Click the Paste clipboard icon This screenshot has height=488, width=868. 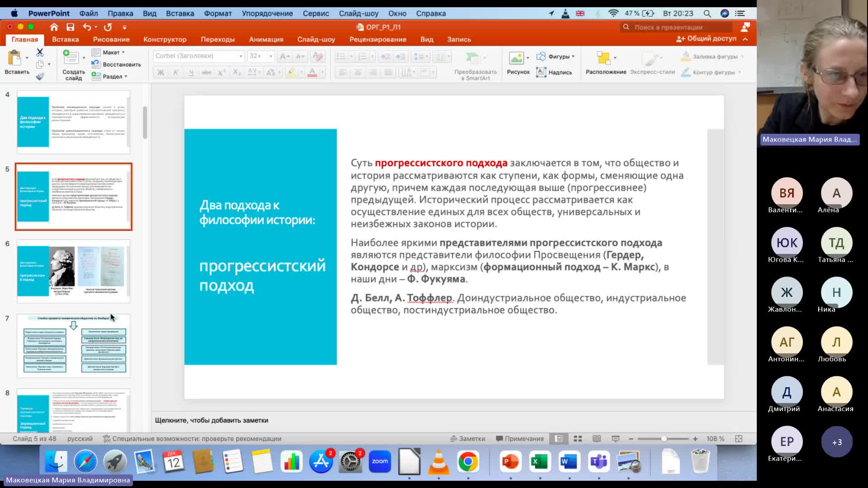click(x=14, y=58)
